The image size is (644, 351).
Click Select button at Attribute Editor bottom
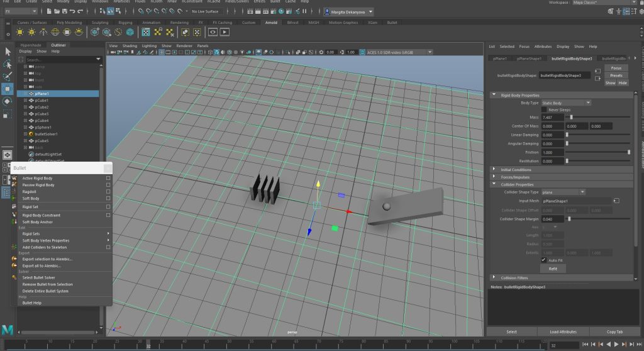tap(511, 331)
